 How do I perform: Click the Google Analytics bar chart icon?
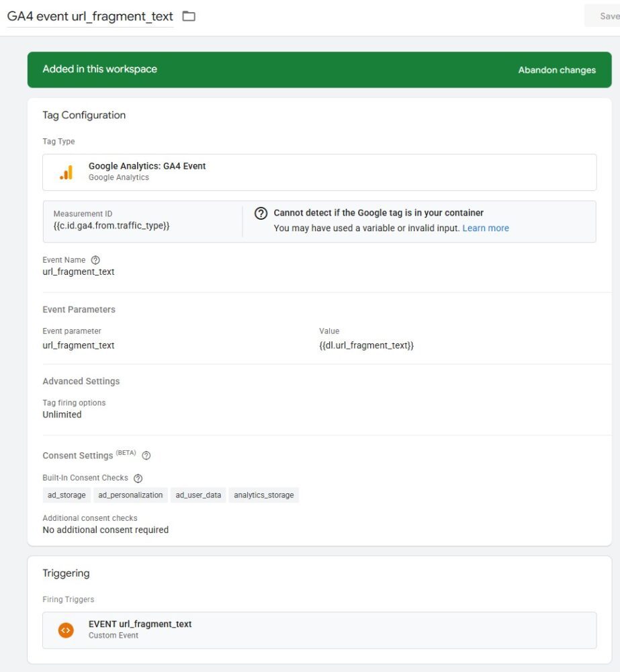[x=66, y=172]
